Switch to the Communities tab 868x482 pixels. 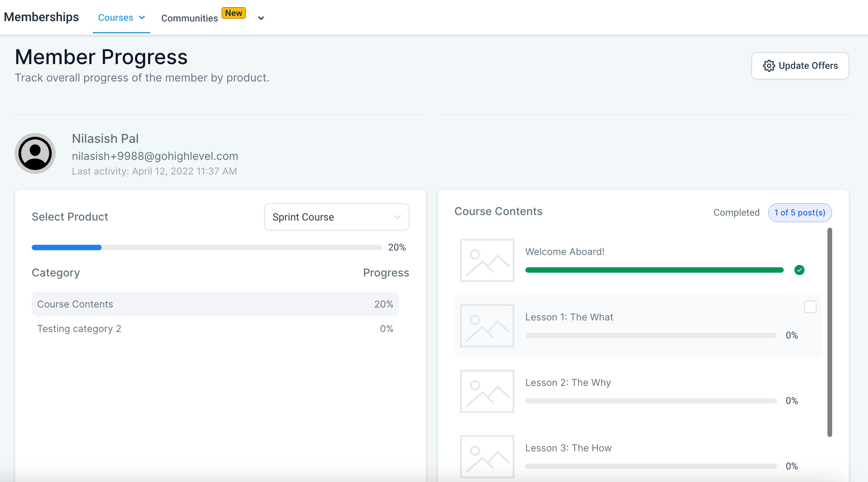coord(190,18)
